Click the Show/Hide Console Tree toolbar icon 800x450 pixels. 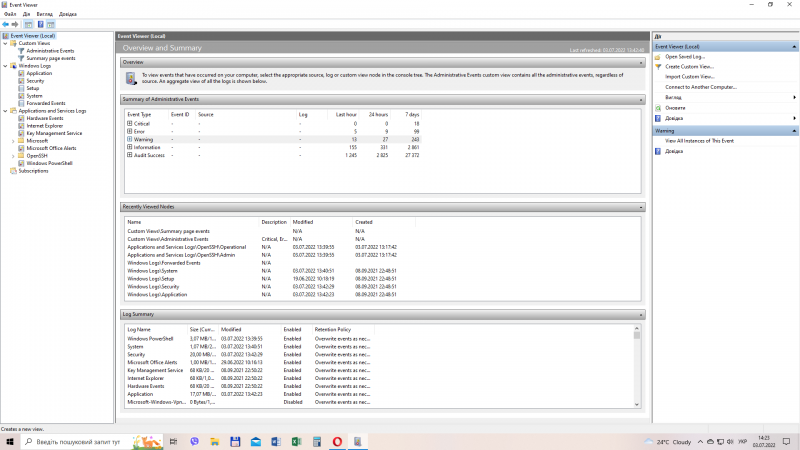pos(28,24)
